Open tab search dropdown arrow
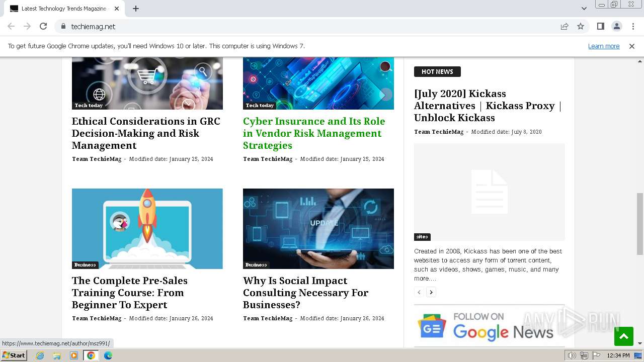The height and width of the screenshot is (362, 644). (584, 9)
